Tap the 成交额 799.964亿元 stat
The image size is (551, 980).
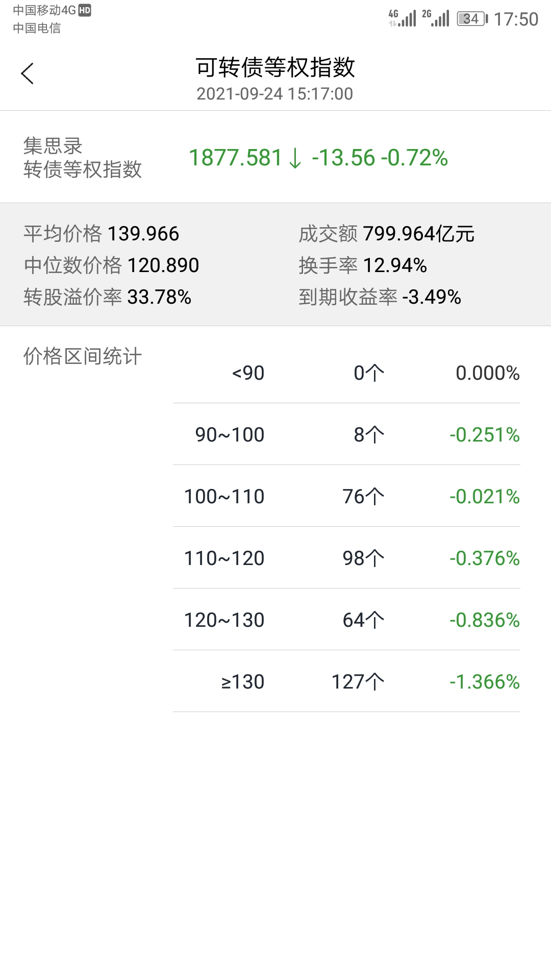coord(387,234)
